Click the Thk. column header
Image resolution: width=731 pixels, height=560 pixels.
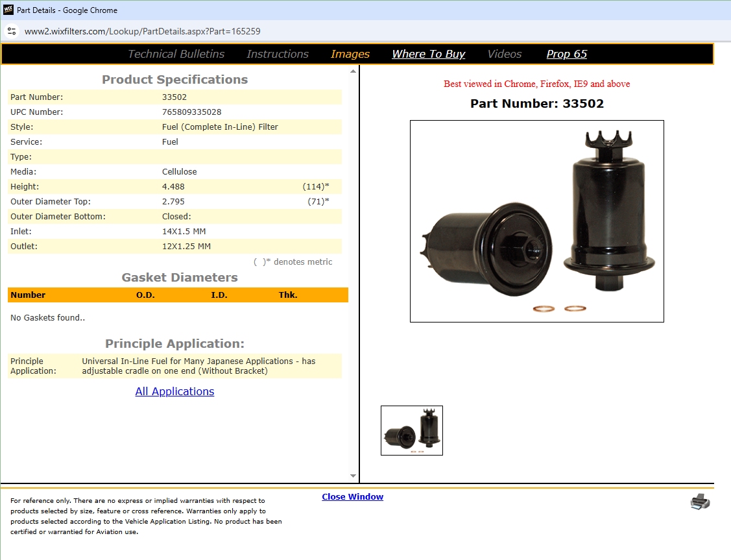tap(288, 295)
